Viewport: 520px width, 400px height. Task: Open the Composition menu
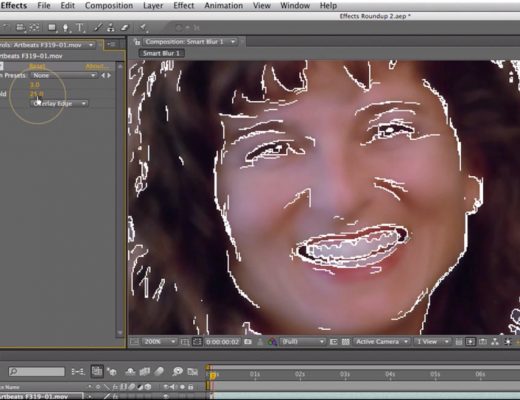click(109, 6)
